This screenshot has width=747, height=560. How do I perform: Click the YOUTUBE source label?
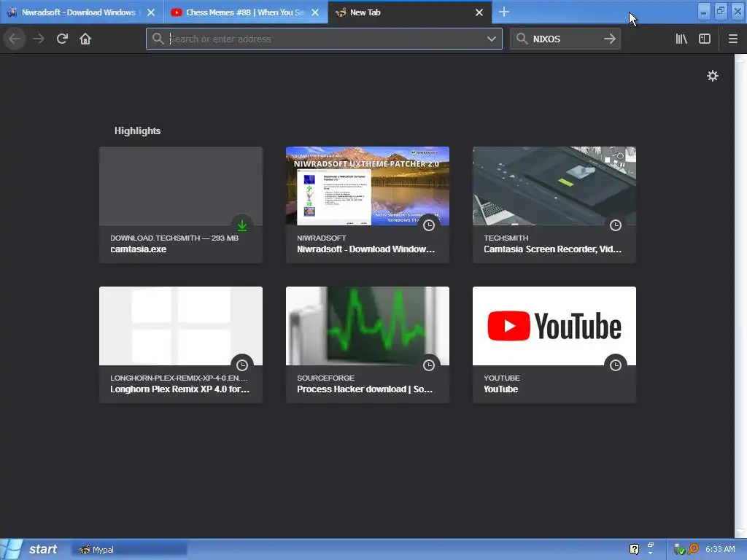[502, 378]
